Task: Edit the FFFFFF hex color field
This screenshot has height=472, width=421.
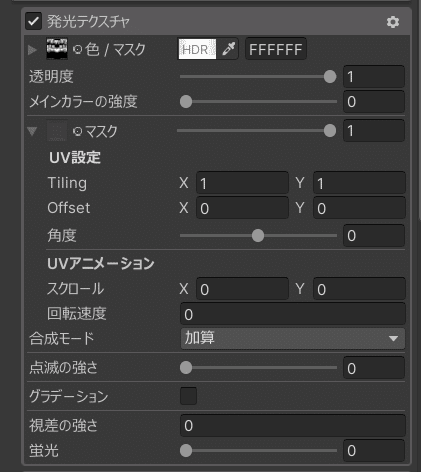Action: click(x=276, y=49)
